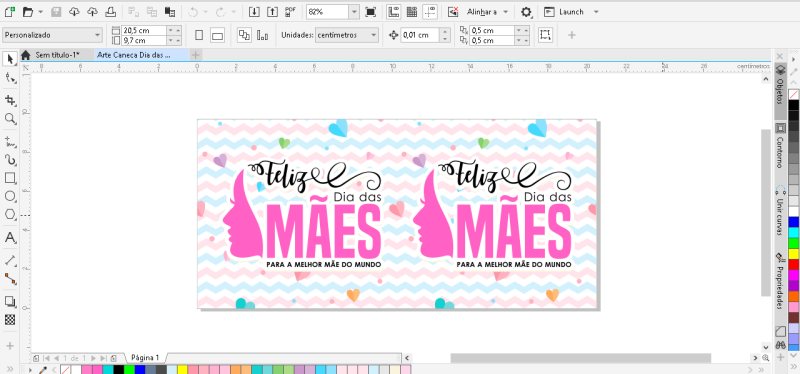
Task: Open the 82% zoom level dropdown
Action: pos(354,12)
